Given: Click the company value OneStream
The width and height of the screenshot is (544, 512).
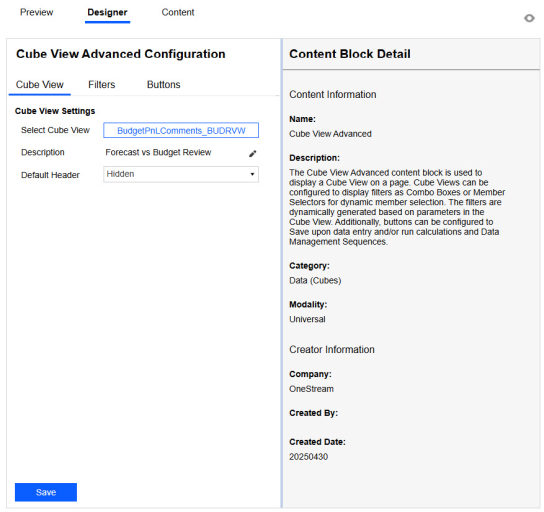Looking at the screenshot, I should [x=311, y=389].
